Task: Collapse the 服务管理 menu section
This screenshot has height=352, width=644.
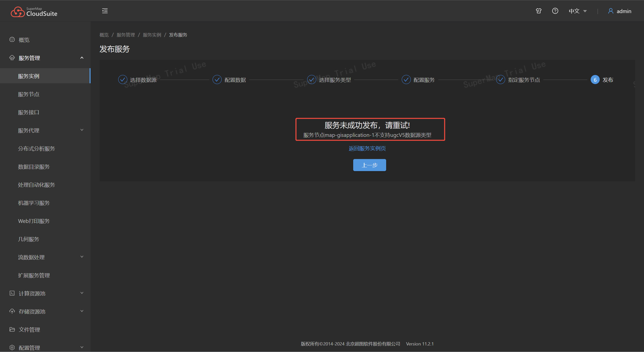Action: (x=82, y=58)
